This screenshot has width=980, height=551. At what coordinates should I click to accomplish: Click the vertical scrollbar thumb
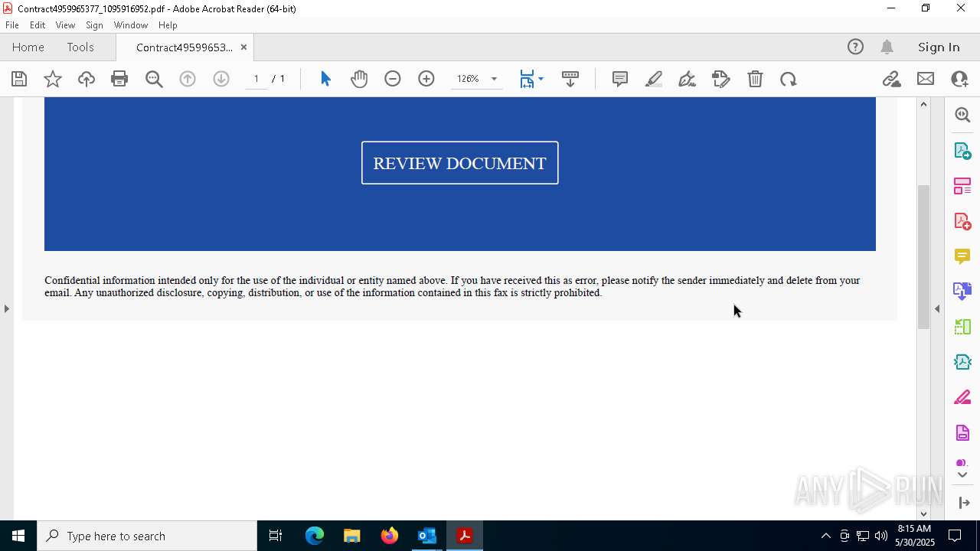923,256
